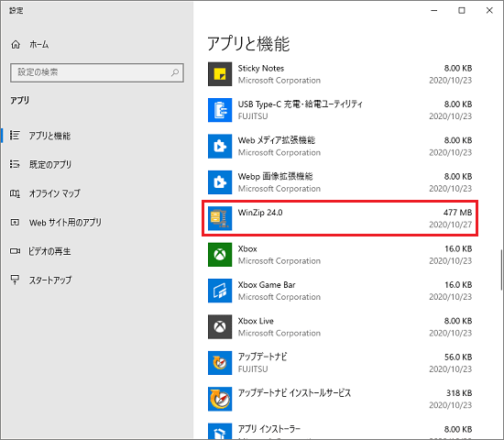This screenshot has height=440, width=504.
Task: Open ビデオの再生 settings
Action: pos(49,251)
